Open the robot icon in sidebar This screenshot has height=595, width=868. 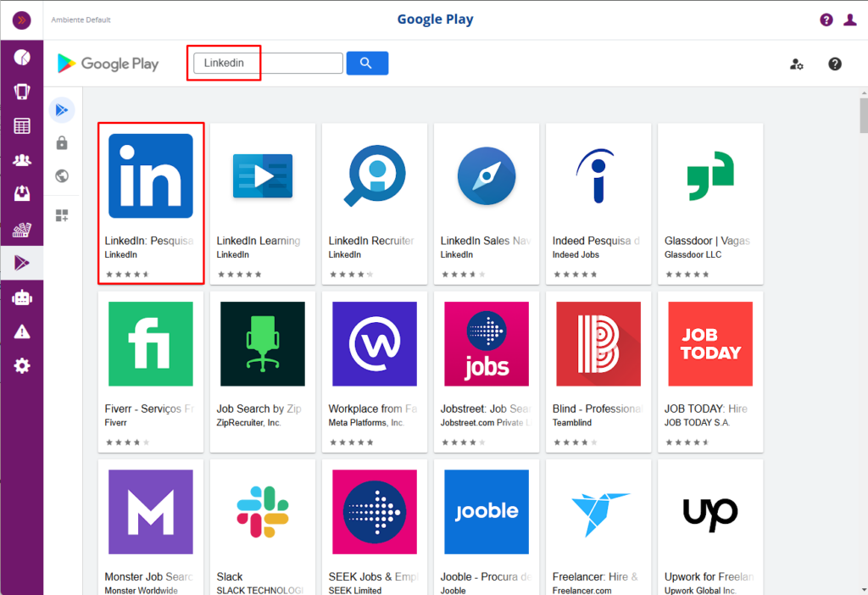(21, 297)
